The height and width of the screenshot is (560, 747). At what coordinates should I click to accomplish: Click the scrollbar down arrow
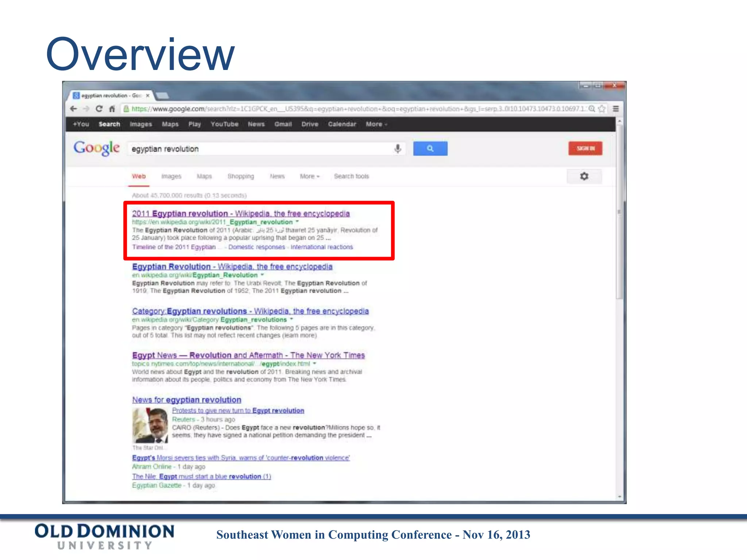coord(619,497)
